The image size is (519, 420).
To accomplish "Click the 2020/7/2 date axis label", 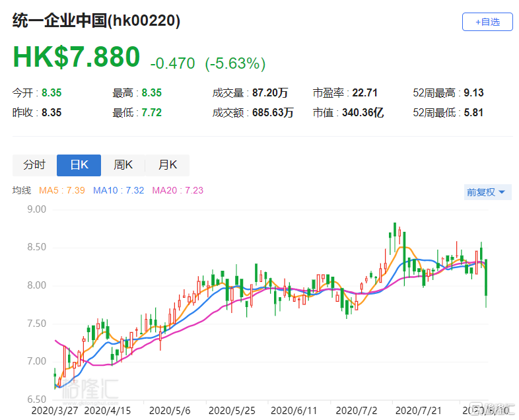I will coord(357,411).
